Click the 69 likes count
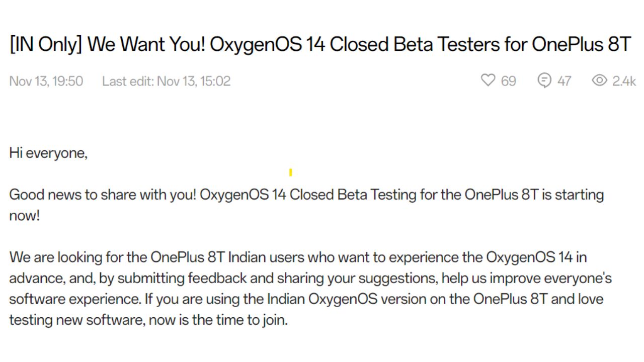 [x=509, y=81]
